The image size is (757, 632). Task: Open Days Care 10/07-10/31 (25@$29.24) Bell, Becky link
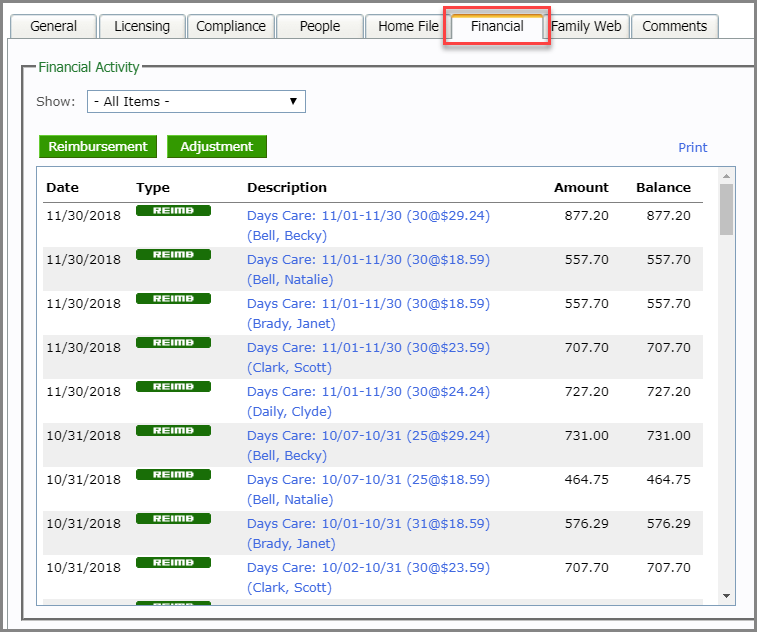368,445
